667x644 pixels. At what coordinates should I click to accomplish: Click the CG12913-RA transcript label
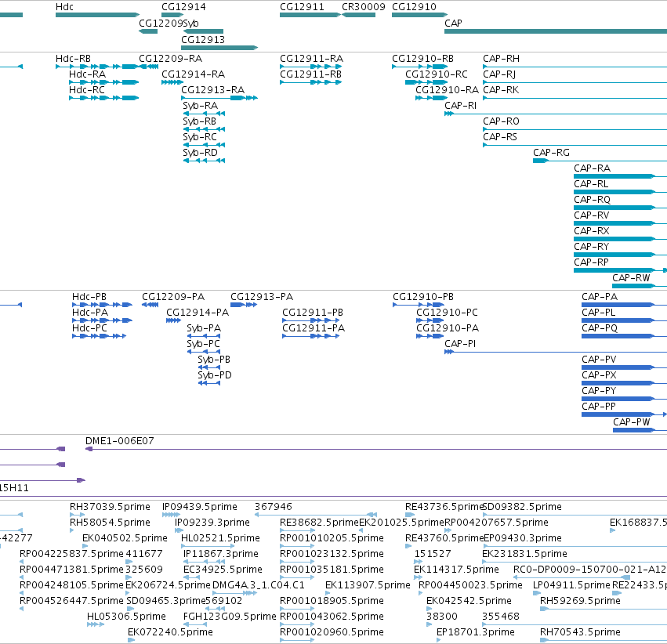click(212, 89)
